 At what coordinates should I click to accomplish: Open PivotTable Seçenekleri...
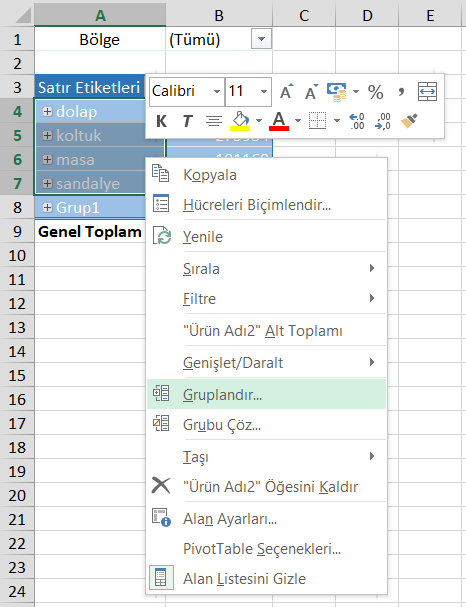pyautogui.click(x=266, y=549)
